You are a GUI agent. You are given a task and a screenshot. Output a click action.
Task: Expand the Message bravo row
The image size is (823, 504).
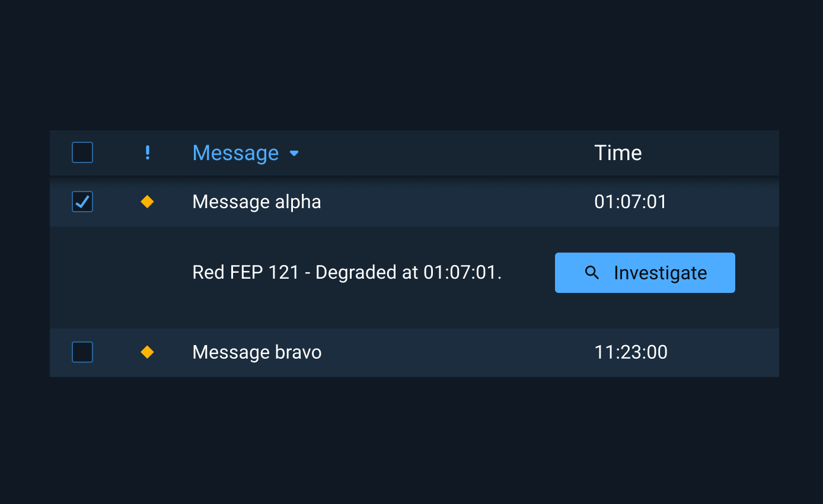point(414,352)
